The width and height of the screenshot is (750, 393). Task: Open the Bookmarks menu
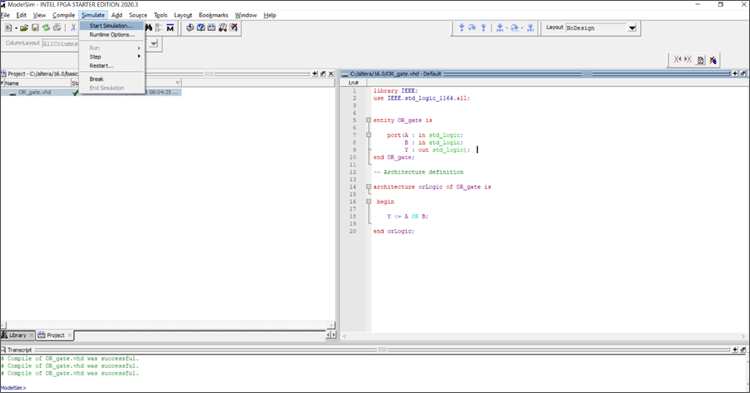(x=213, y=15)
